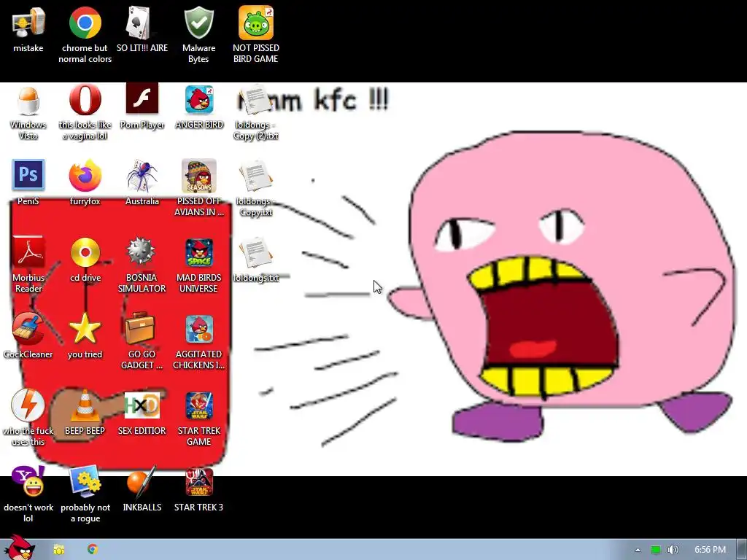Select the CCleaner brush desktop icon

click(x=28, y=329)
